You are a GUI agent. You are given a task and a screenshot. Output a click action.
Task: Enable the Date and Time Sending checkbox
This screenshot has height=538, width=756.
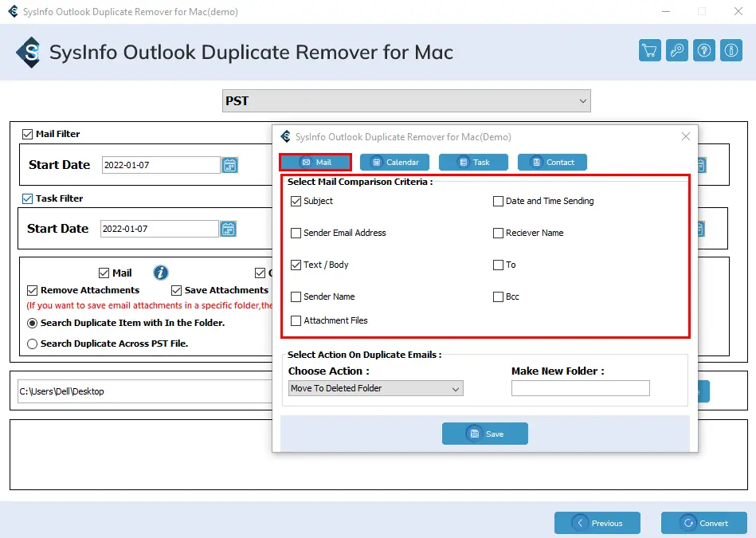498,201
